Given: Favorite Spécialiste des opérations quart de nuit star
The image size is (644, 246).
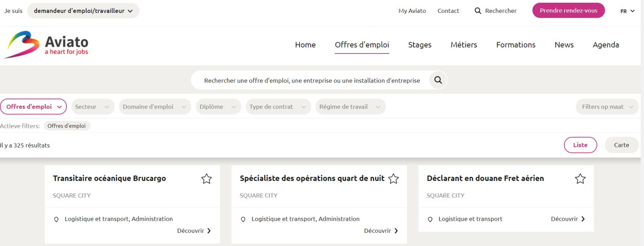Looking at the screenshot, I should pyautogui.click(x=394, y=178).
